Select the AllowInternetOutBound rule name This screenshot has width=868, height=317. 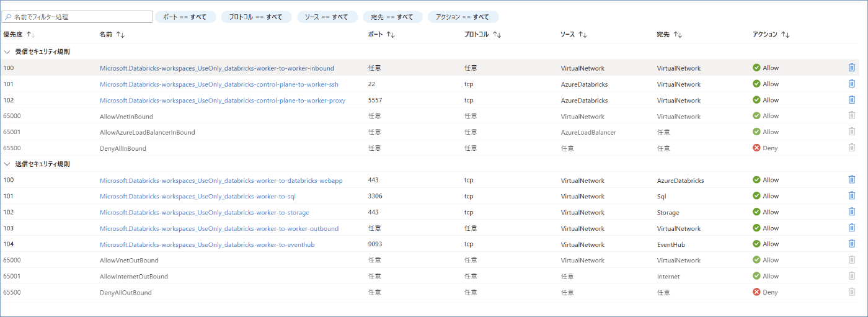pos(134,277)
